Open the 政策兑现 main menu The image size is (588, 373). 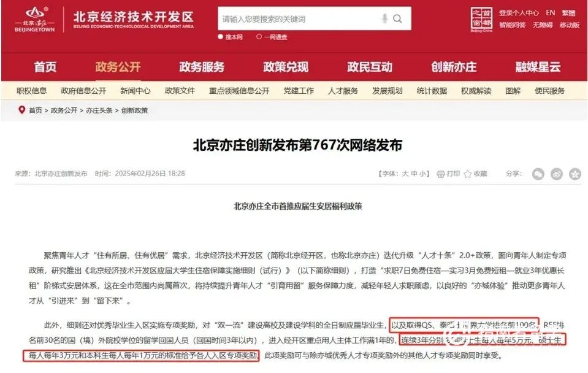pos(286,67)
